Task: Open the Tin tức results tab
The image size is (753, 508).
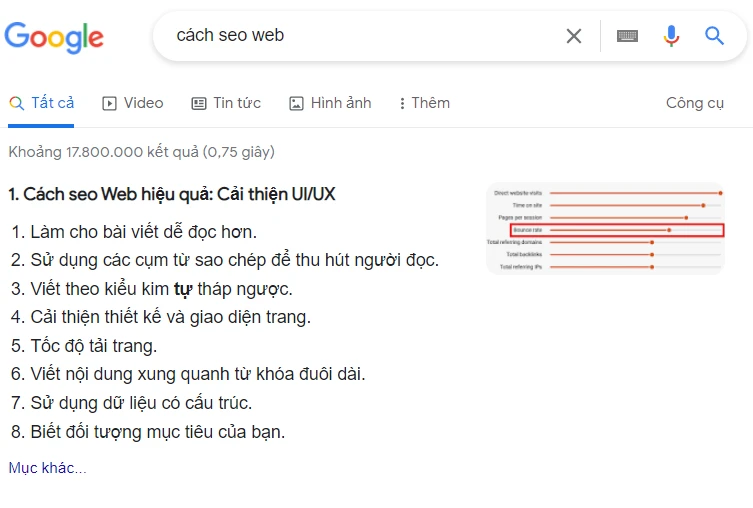Action: [226, 103]
